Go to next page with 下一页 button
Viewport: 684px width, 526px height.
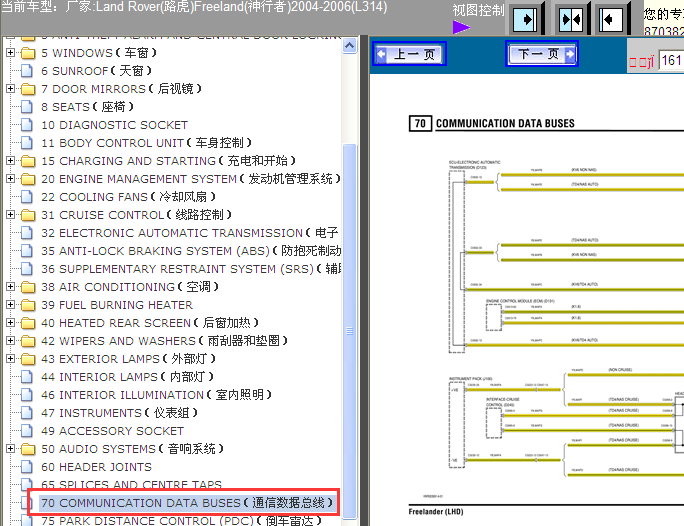pos(542,54)
